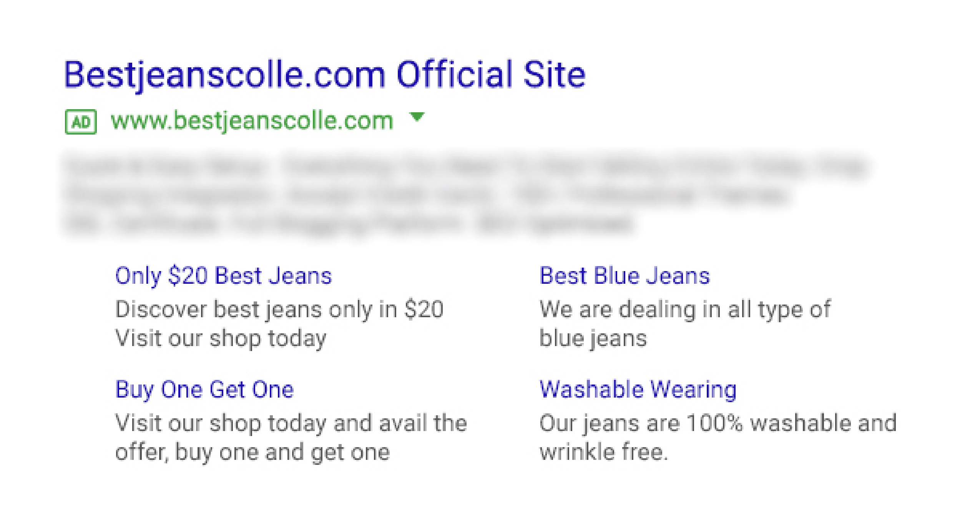Click the Discover best jeans only in $20 text

point(279,310)
